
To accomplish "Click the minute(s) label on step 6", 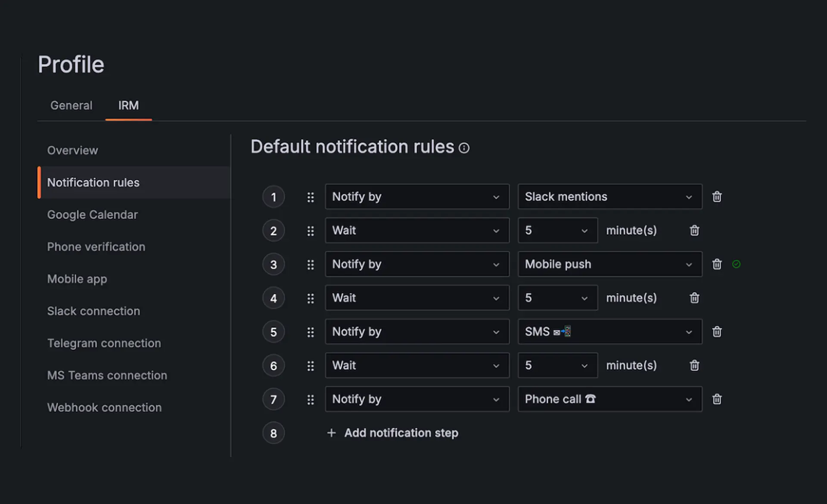I will click(x=631, y=366).
